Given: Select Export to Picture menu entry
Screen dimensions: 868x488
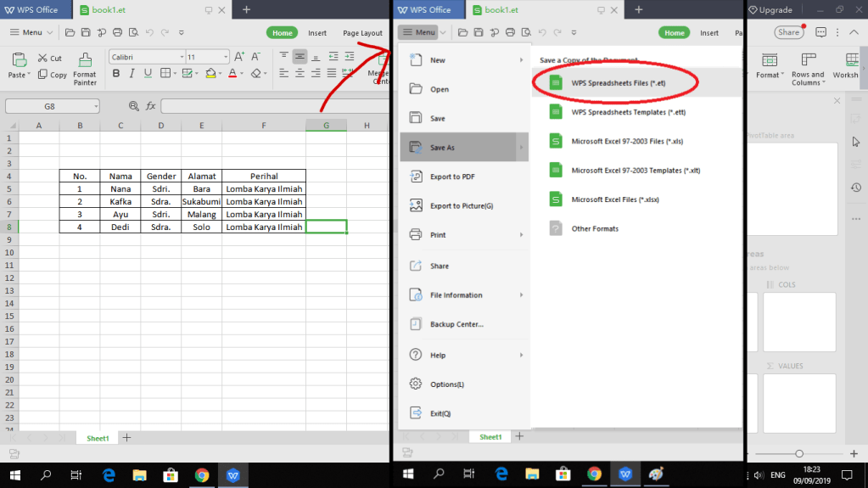Looking at the screenshot, I should tap(461, 205).
